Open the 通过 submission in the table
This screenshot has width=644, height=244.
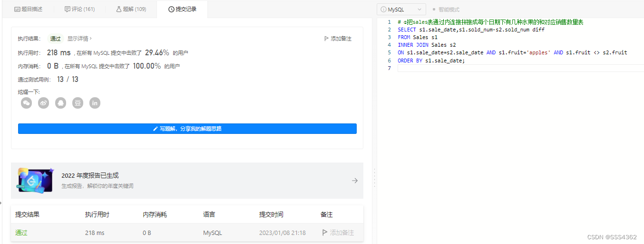coord(21,233)
